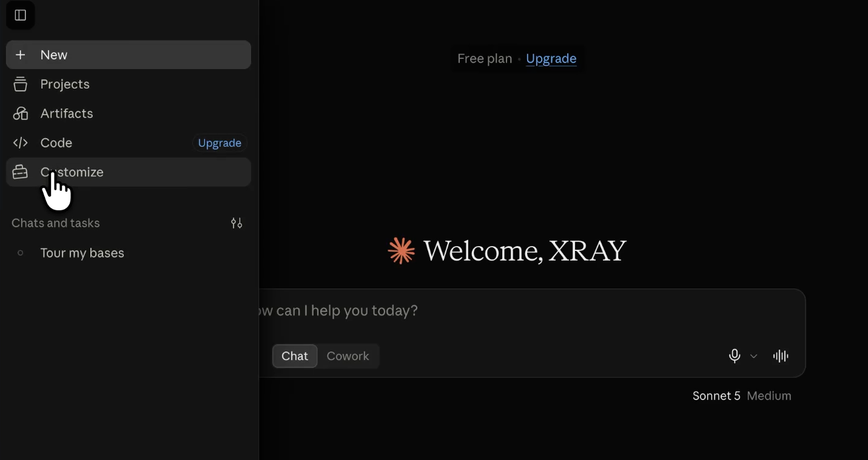
Task: Start voice mode with waveform icon
Action: click(x=781, y=356)
